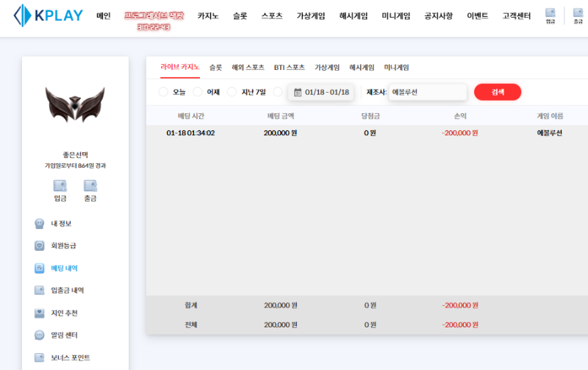Open the 제조사 provider dropdown showing 에볼루션
This screenshot has width=588, height=370.
(427, 92)
